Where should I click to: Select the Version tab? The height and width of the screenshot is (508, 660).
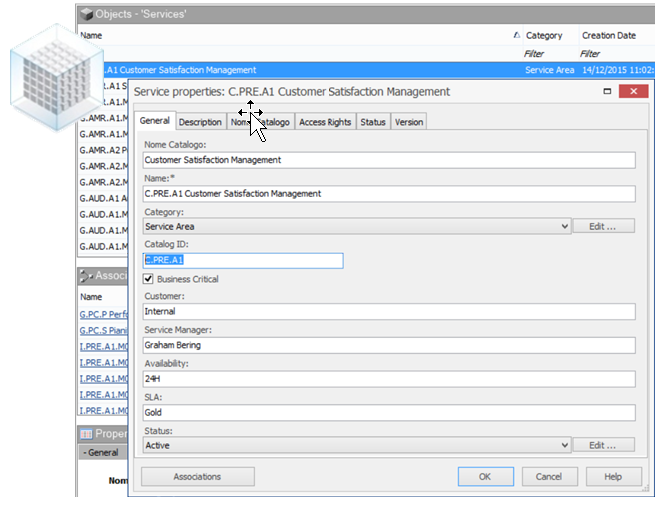tap(408, 122)
